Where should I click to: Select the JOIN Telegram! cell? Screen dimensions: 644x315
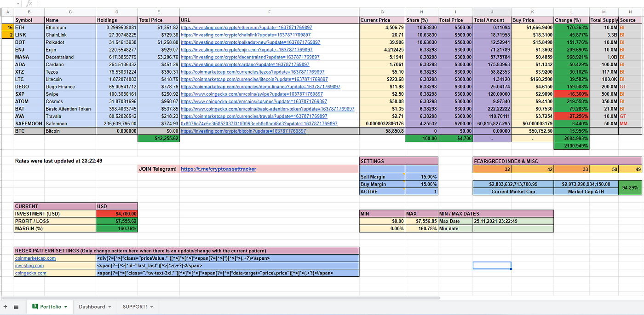pos(159,169)
